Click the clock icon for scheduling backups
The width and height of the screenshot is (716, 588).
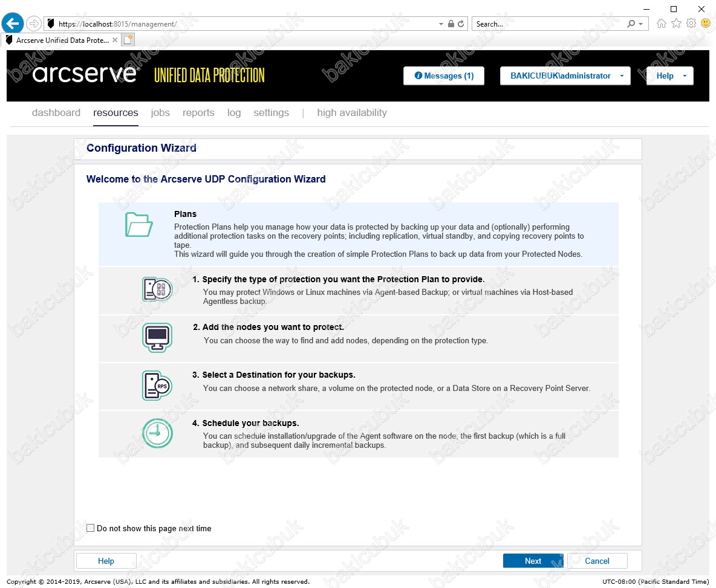(x=157, y=433)
